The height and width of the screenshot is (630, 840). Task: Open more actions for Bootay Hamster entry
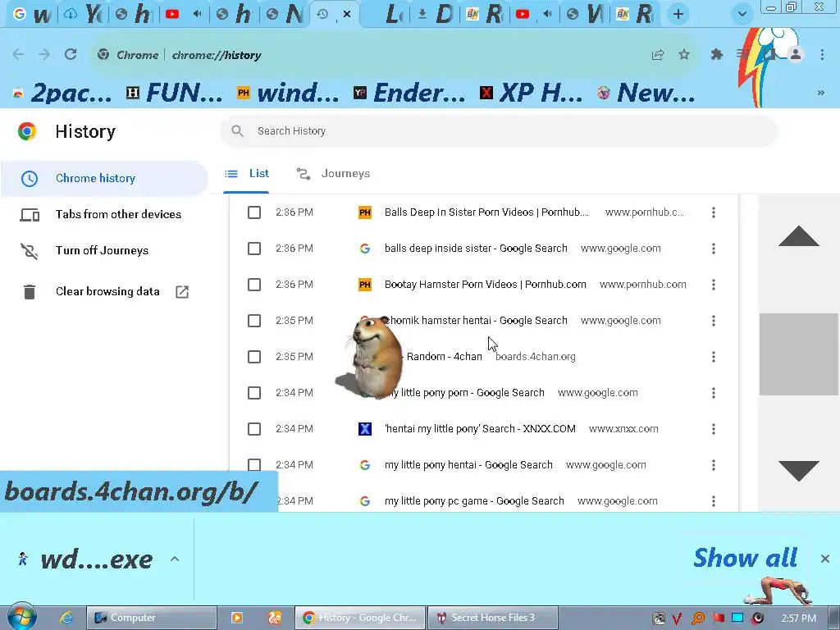pos(713,285)
